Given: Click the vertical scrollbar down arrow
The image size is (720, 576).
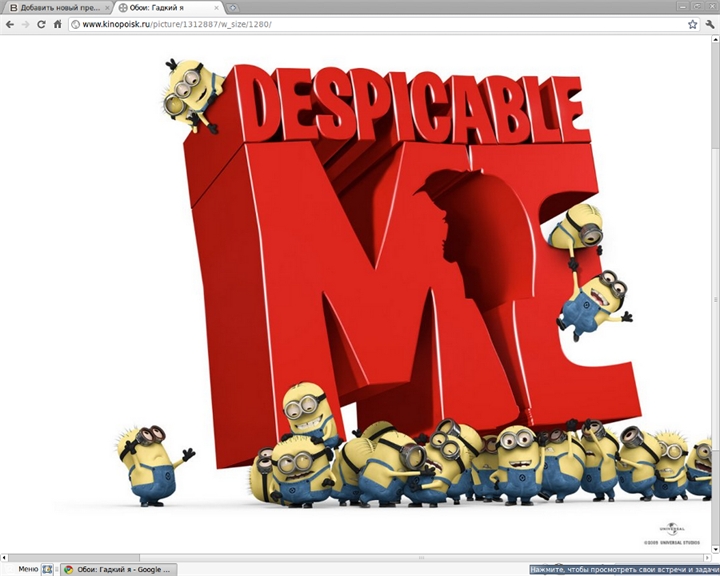Looking at the screenshot, I should (x=715, y=549).
